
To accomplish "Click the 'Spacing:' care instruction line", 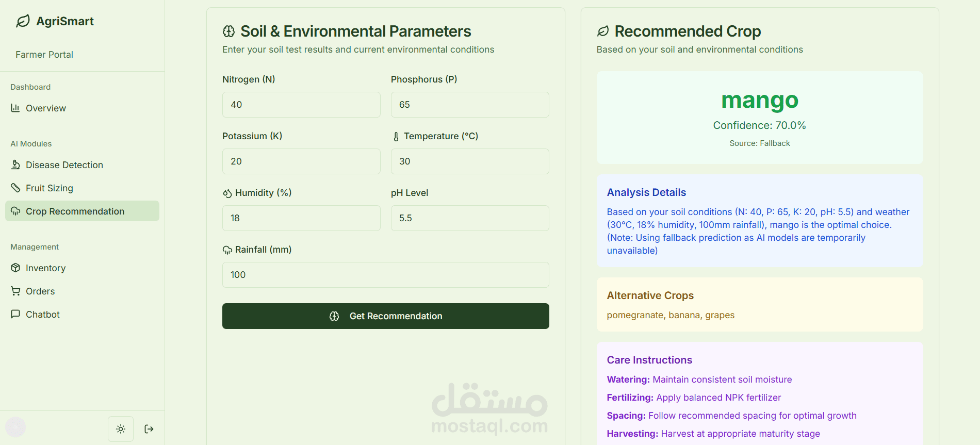I will pyautogui.click(x=731, y=416).
